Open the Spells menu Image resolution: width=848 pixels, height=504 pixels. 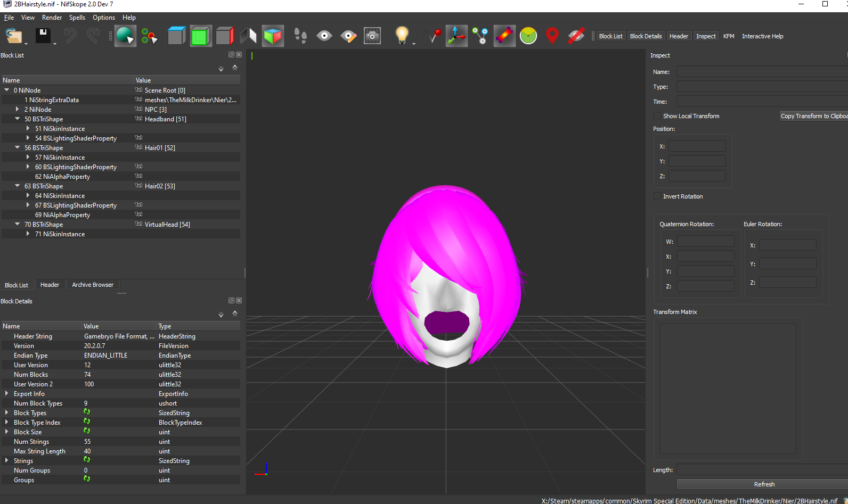click(77, 18)
